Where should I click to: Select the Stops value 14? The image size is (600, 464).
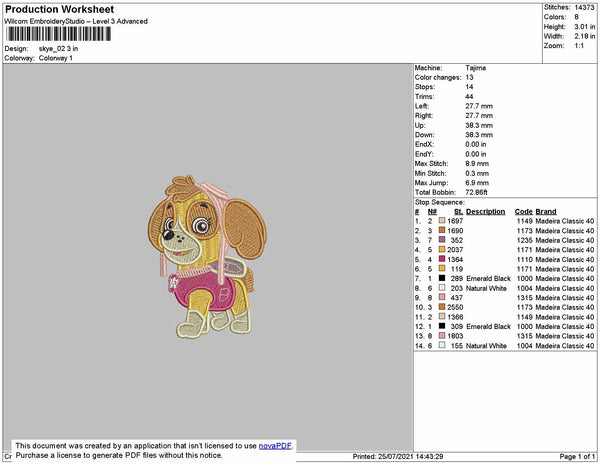click(470, 87)
